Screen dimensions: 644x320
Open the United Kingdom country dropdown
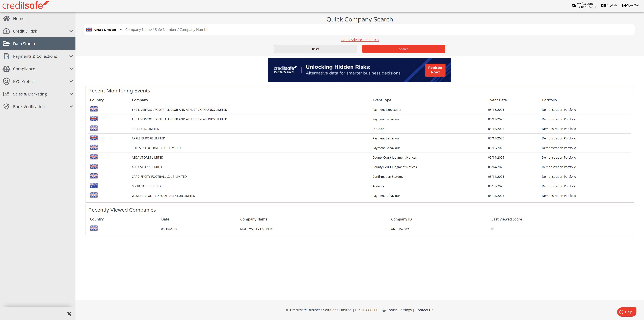pyautogui.click(x=104, y=30)
